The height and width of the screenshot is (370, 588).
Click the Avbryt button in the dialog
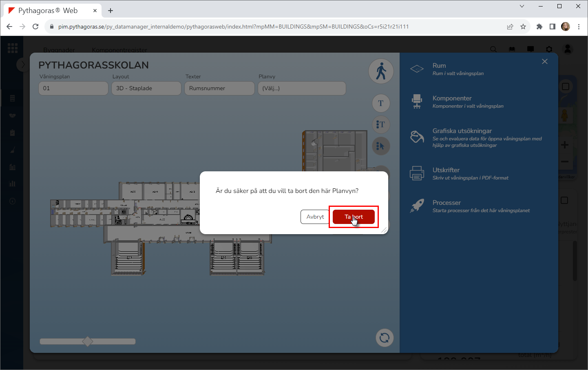(x=315, y=217)
